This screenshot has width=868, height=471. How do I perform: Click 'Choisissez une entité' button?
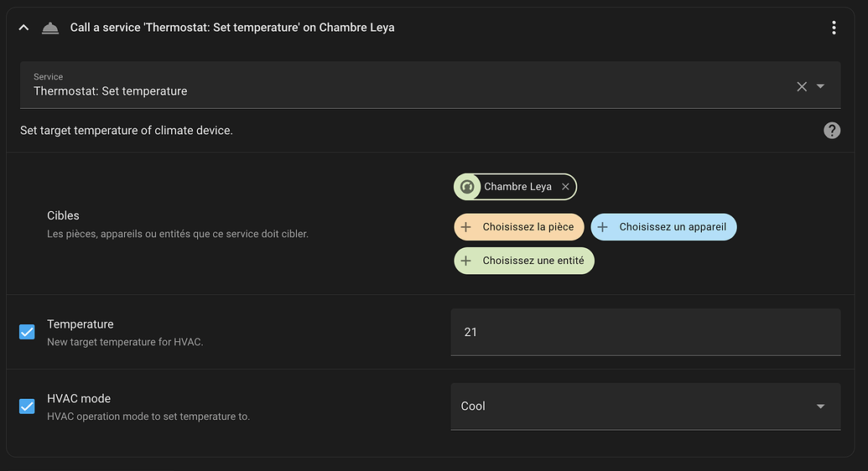(x=523, y=261)
